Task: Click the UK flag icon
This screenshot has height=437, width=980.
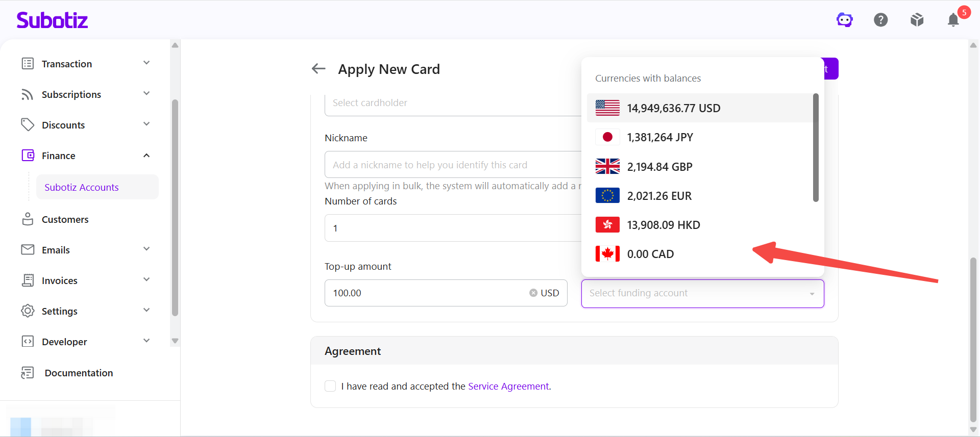Action: [x=607, y=166]
